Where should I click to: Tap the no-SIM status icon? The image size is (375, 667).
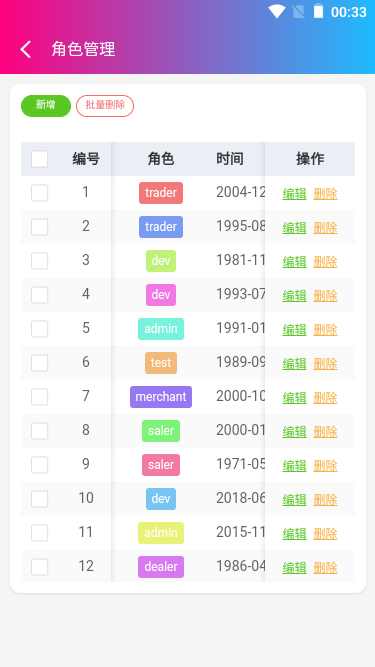(299, 11)
